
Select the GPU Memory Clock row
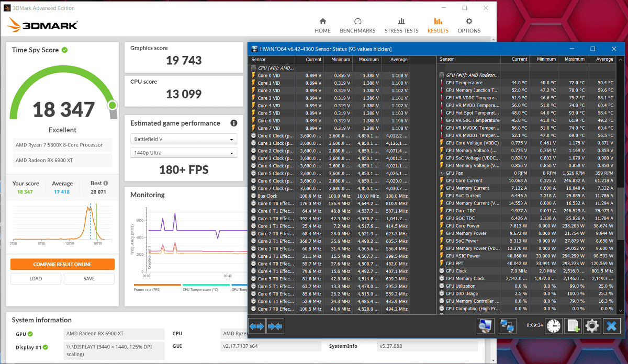point(526,279)
